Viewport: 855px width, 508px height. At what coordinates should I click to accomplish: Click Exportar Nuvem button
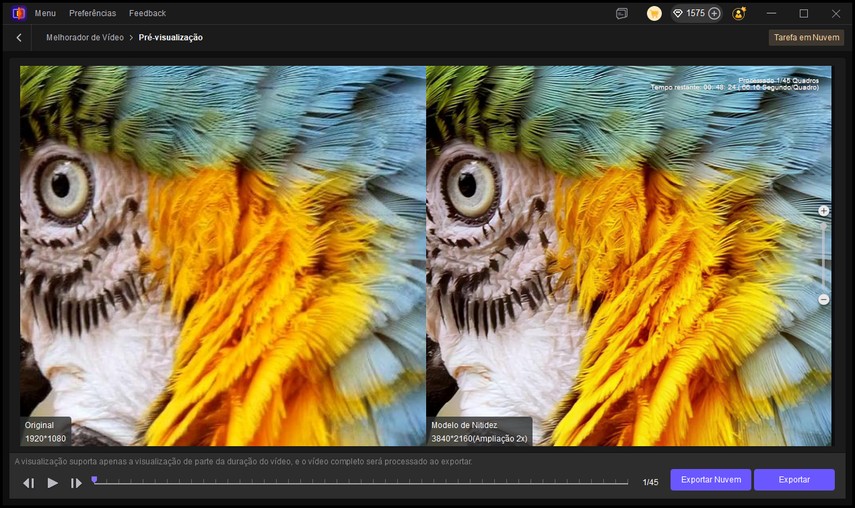tap(711, 480)
